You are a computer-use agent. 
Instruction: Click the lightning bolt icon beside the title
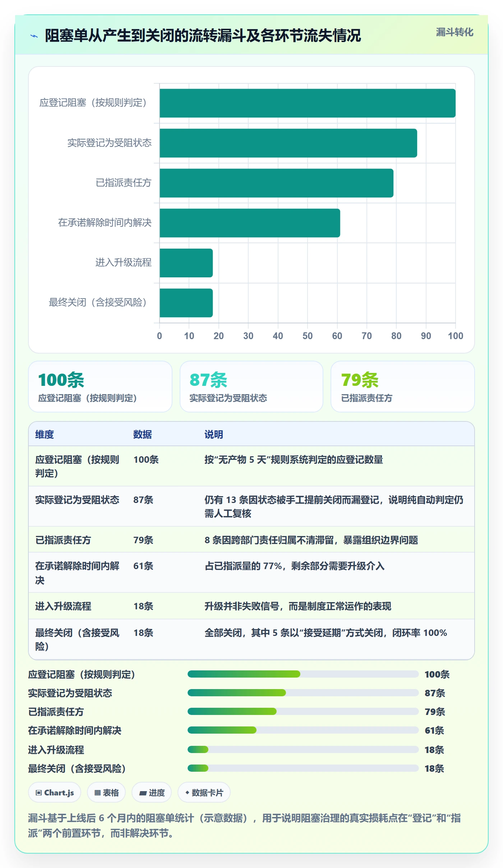34,36
